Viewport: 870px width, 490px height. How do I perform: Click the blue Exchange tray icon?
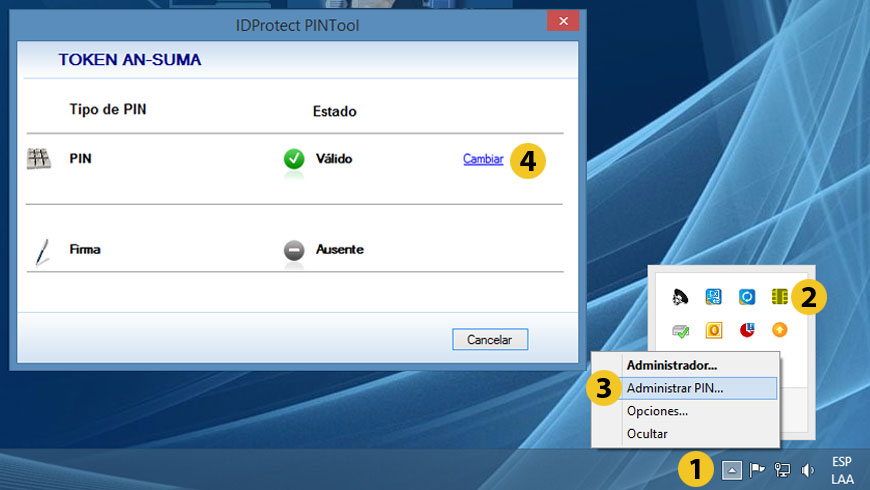tap(714, 297)
